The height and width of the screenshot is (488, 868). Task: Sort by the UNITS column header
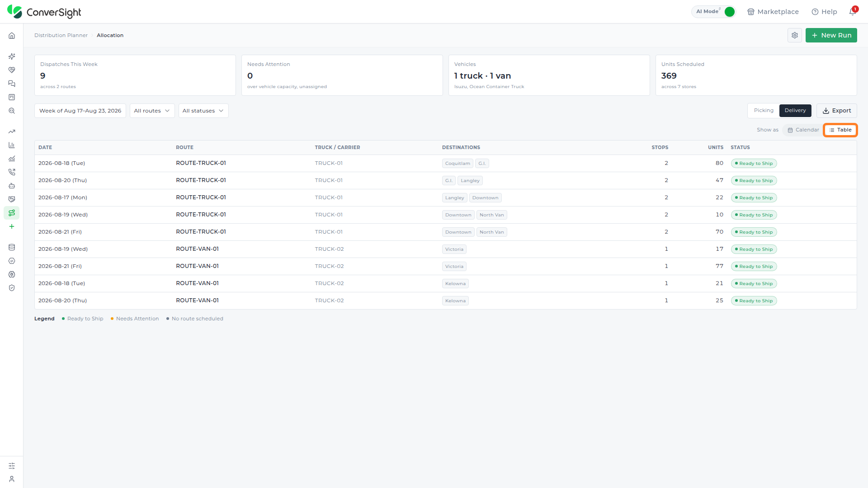pos(716,147)
